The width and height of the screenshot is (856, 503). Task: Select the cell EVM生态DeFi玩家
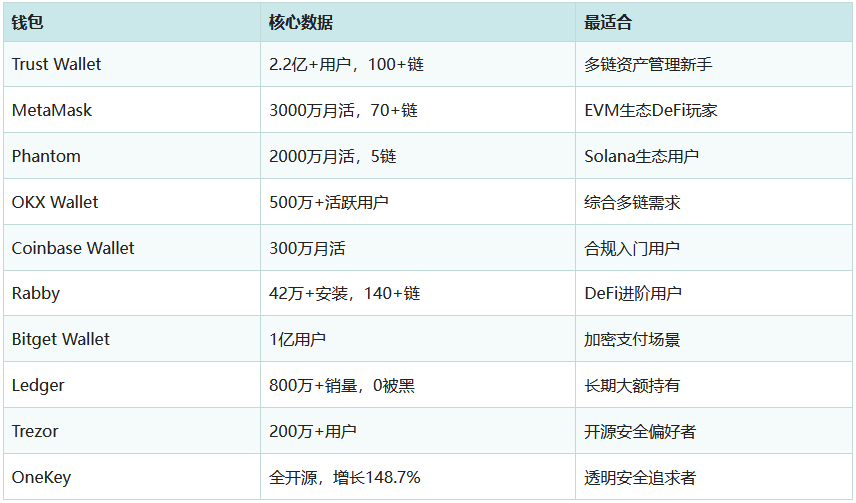714,110
